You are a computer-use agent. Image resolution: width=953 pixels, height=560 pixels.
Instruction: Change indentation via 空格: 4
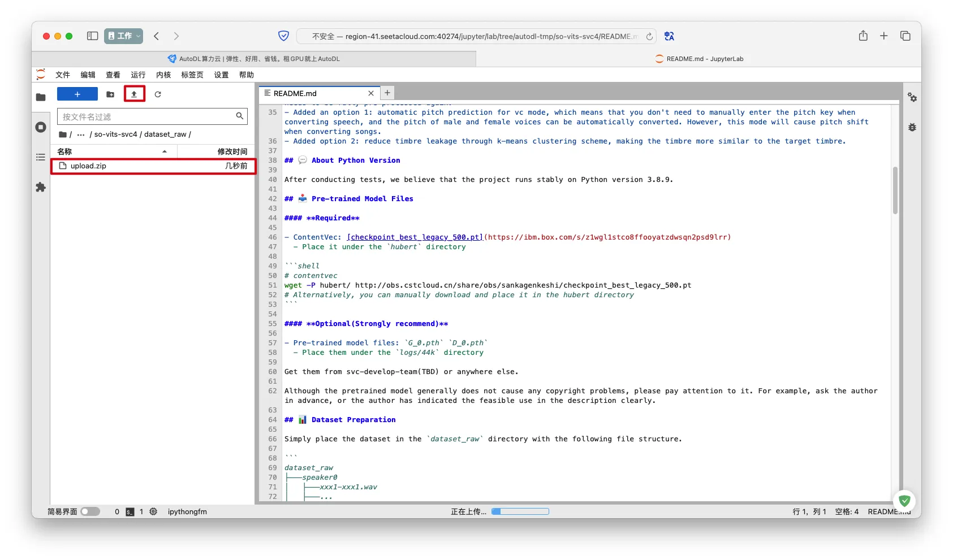[x=847, y=511]
